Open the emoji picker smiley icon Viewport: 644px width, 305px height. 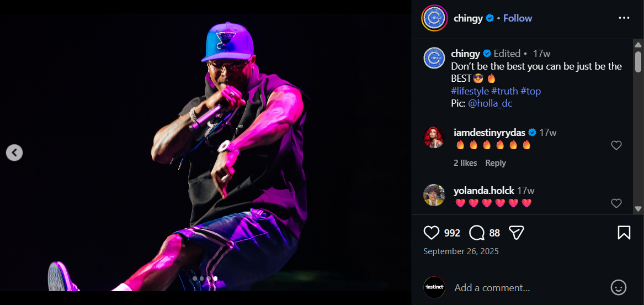point(619,287)
